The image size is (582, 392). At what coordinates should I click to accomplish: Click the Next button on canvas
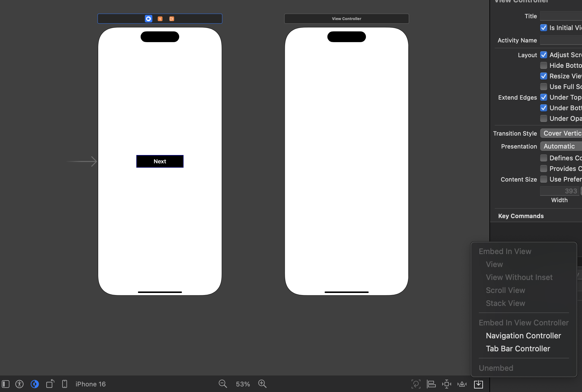pyautogui.click(x=160, y=161)
